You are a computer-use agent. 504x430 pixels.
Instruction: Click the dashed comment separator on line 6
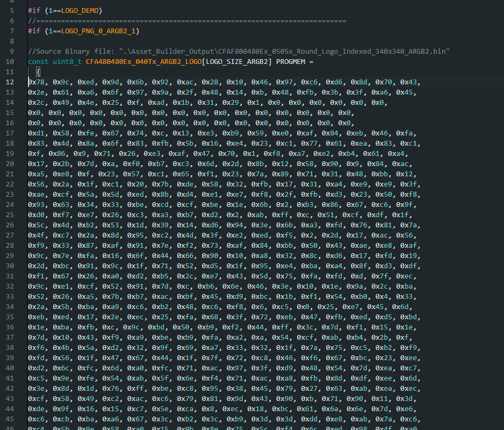[x=187, y=21]
